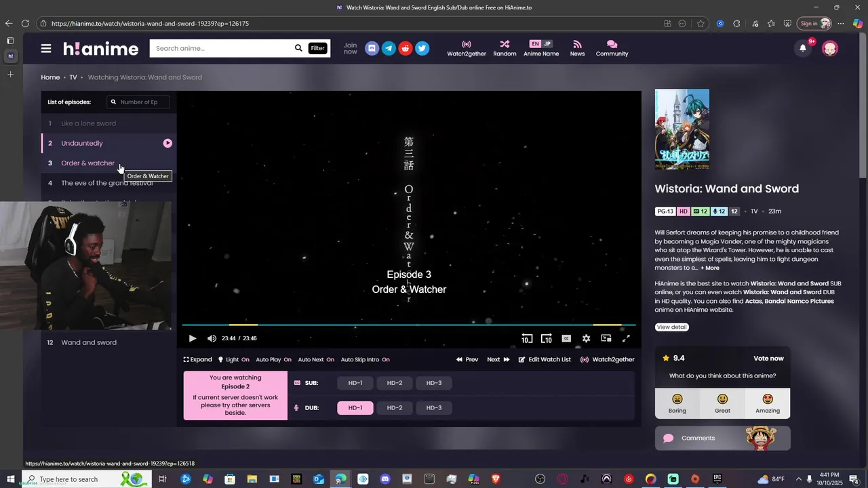Open Community in top navigation

coord(612,48)
